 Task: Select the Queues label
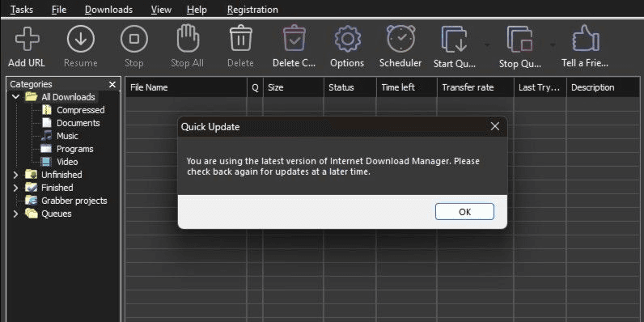(57, 214)
